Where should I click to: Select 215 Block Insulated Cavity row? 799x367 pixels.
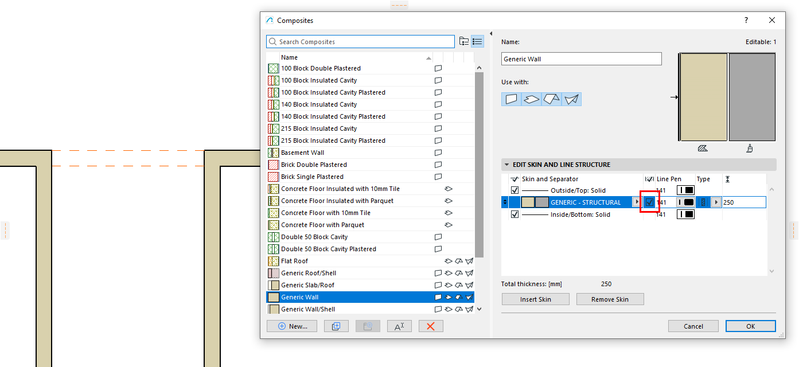tap(370, 128)
